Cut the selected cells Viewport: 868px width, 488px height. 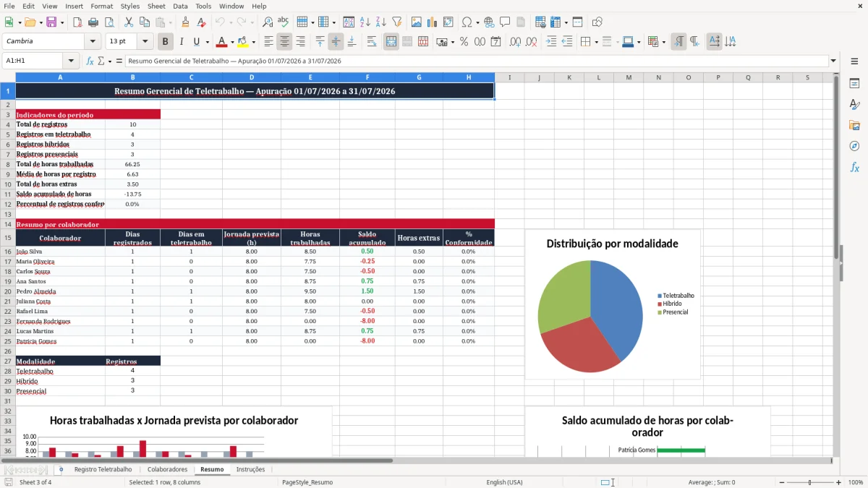(x=128, y=22)
